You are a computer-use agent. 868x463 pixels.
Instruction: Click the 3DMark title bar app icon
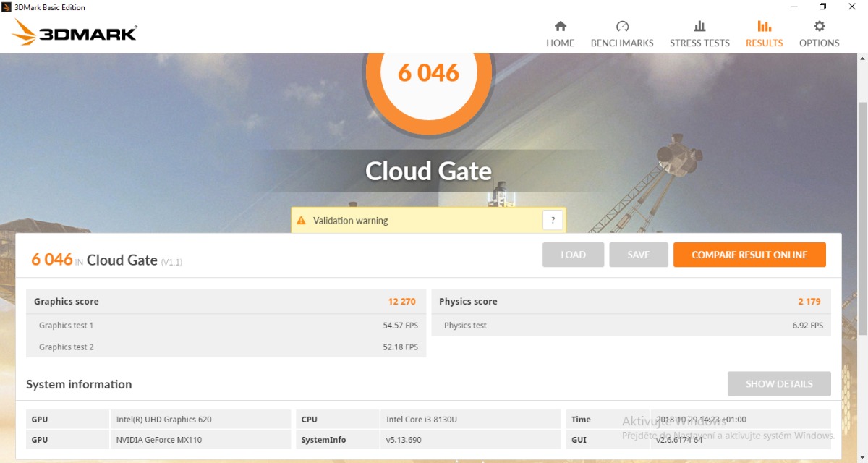(x=7, y=7)
